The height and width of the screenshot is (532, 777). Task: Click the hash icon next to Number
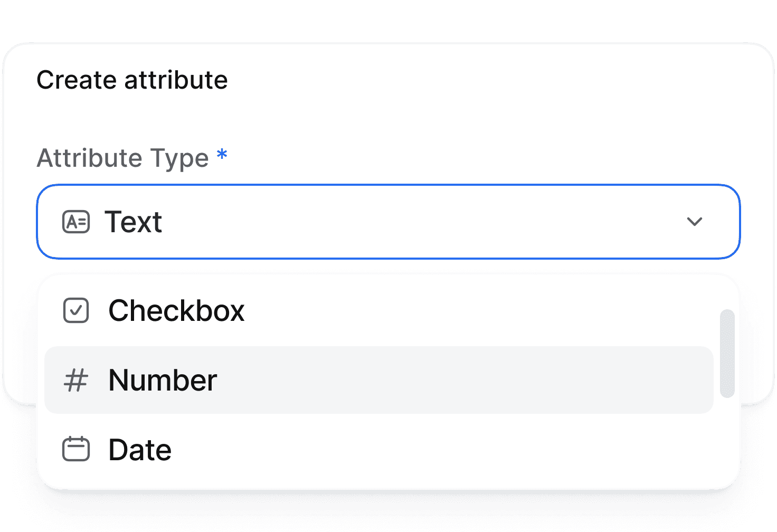click(76, 380)
